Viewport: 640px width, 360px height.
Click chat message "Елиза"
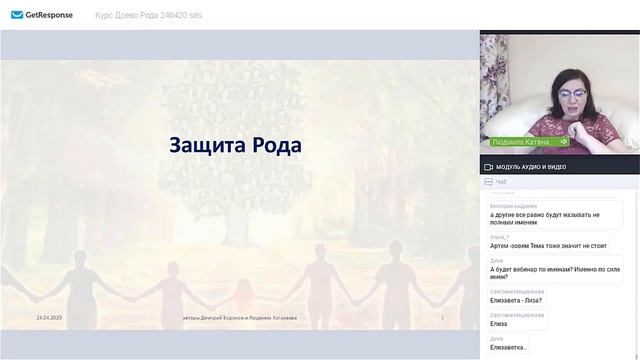(x=498, y=324)
